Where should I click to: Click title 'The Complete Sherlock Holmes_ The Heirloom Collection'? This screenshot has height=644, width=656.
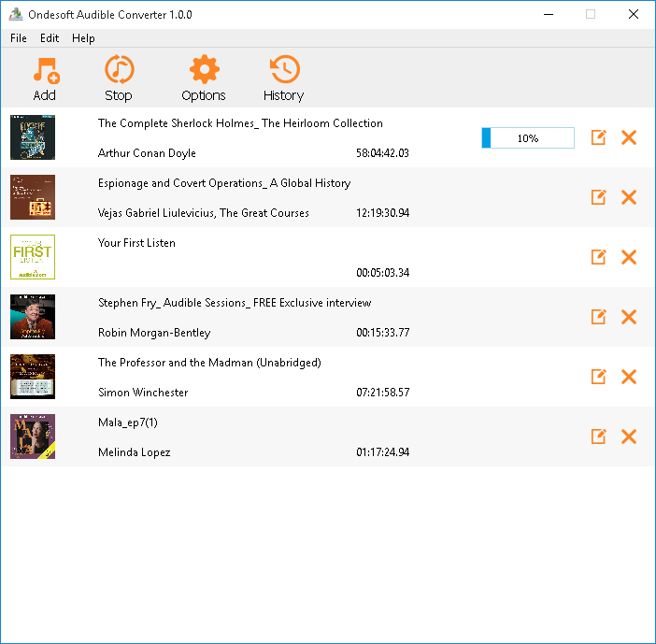tap(240, 123)
